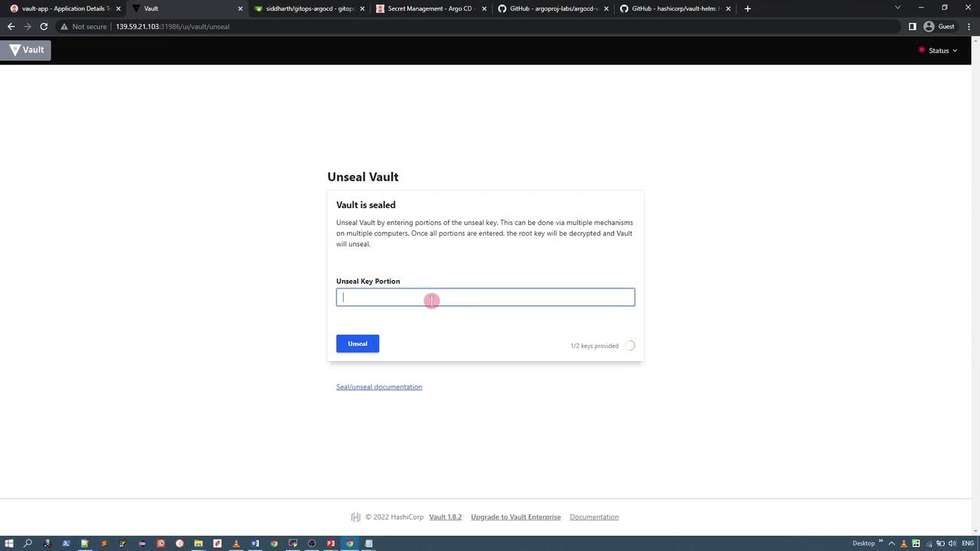980x551 pixels.
Task: Show hidden system tray icons
Action: pyautogui.click(x=893, y=543)
